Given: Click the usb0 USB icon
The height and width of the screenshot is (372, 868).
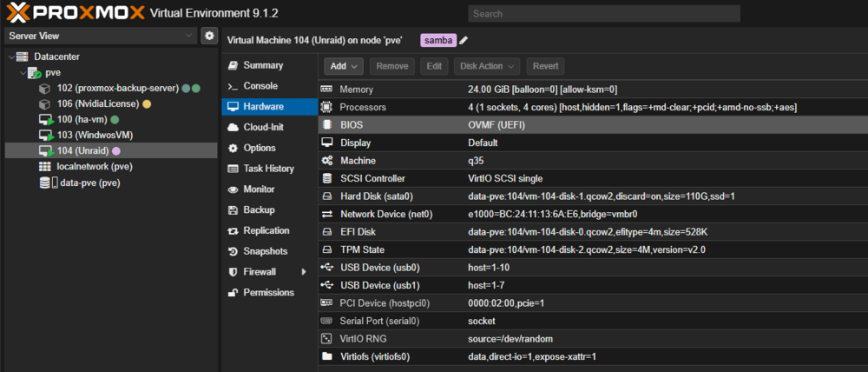Looking at the screenshot, I should 326,268.
